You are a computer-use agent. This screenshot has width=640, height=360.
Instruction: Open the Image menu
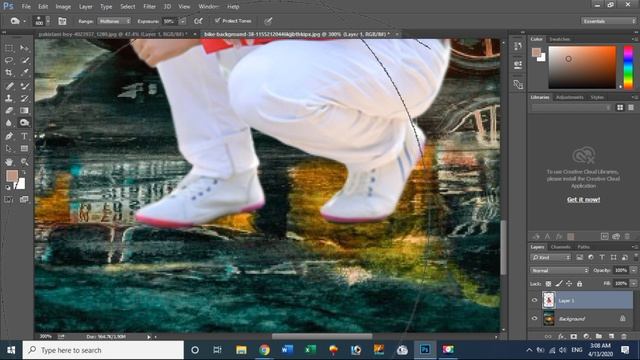coord(63,7)
